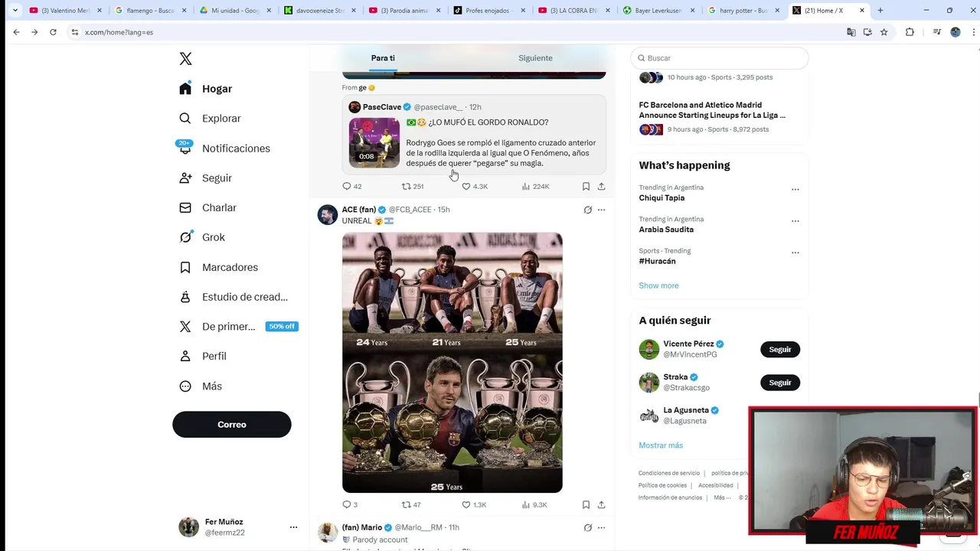
Task: Like the ACE post with 1.3K likes
Action: tap(475, 504)
